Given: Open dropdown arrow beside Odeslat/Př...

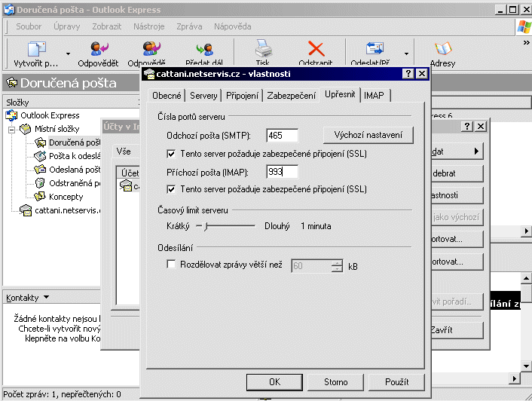Looking at the screenshot, I should 406,54.
